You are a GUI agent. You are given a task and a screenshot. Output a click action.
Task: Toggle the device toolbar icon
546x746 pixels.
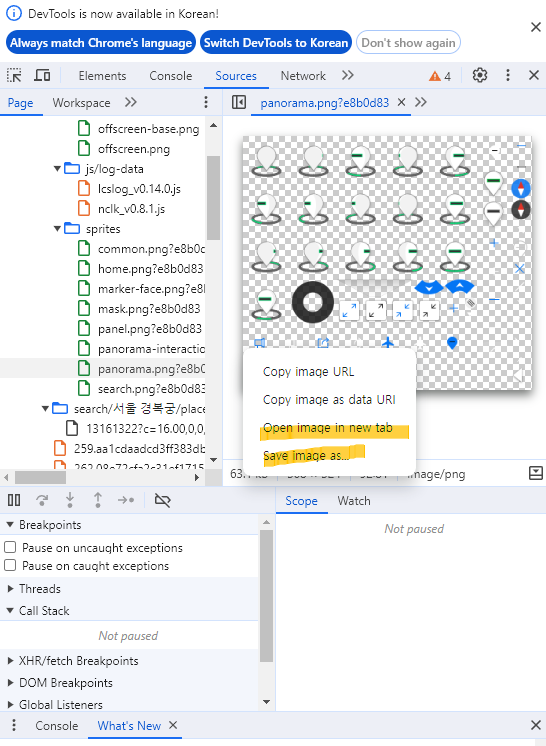42,76
